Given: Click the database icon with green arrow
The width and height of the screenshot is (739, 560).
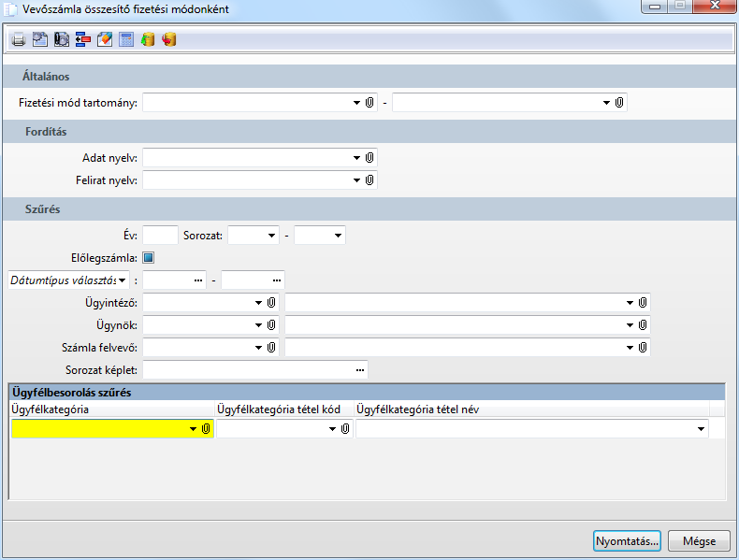Looking at the screenshot, I should tap(148, 39).
